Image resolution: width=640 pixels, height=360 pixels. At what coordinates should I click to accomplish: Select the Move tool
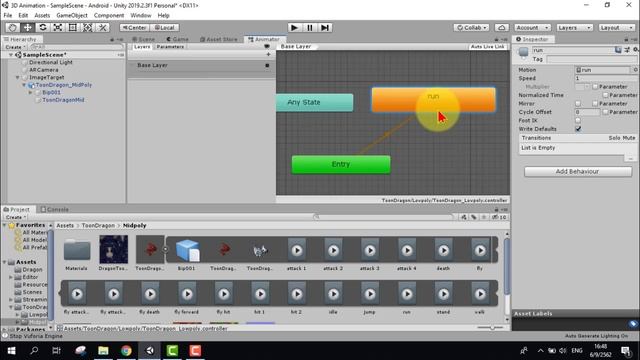[x=27, y=27]
